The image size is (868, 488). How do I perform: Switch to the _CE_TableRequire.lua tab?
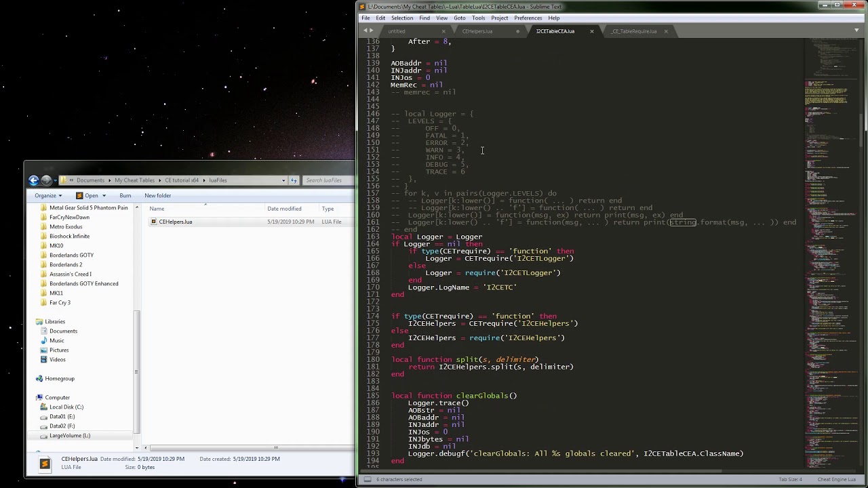(x=634, y=31)
